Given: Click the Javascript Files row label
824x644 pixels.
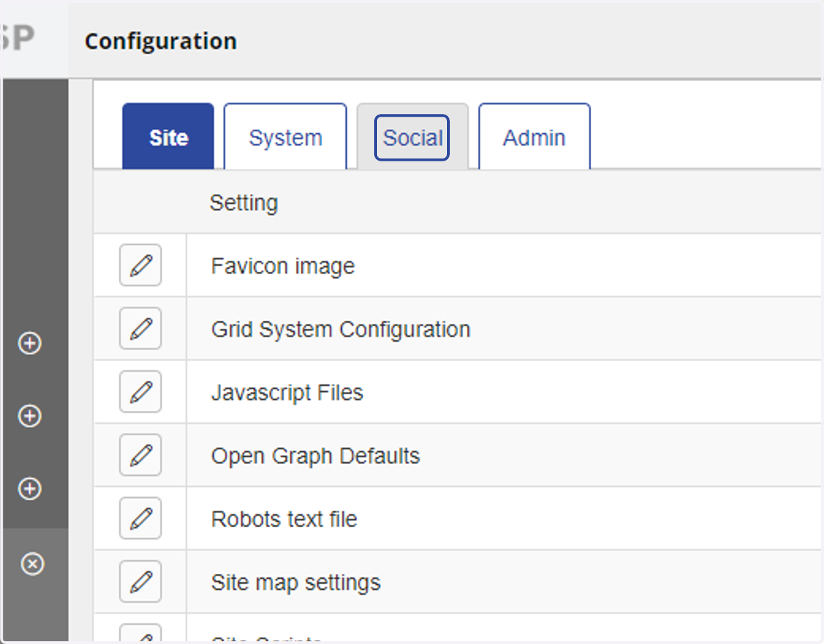Looking at the screenshot, I should (x=287, y=393).
